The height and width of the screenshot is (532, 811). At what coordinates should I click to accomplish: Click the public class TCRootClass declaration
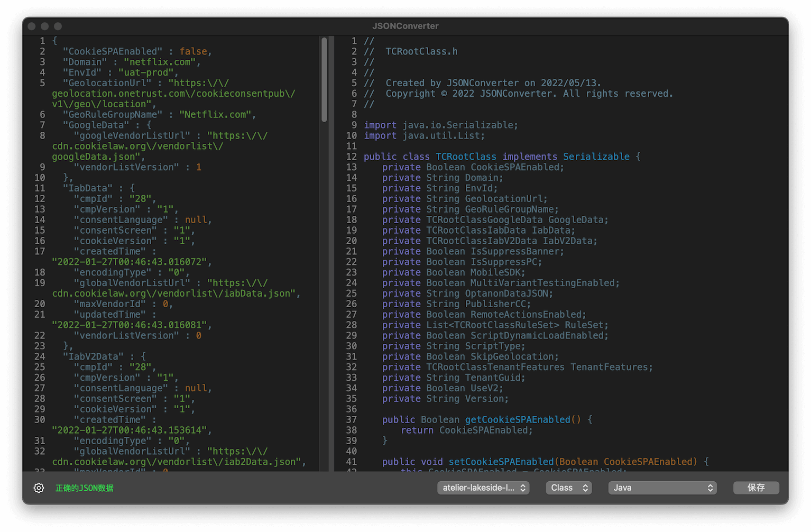pyautogui.click(x=502, y=157)
